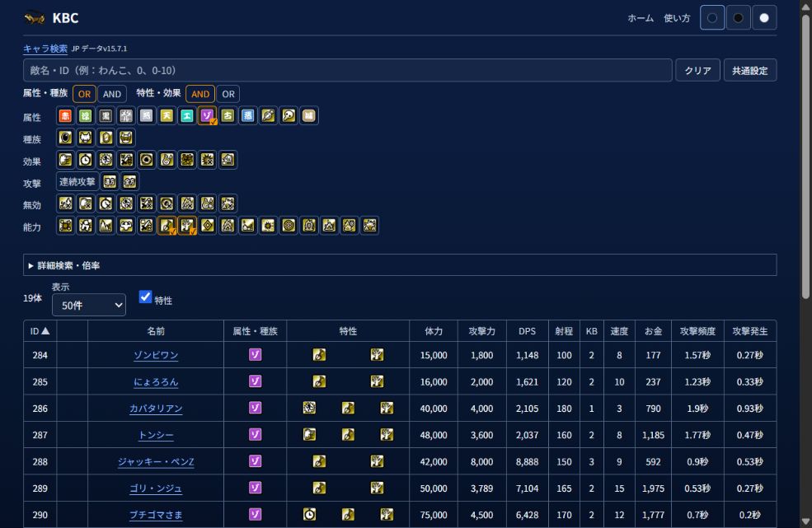Toggle the 連続攻撃 filter button
Screen dimensions: 812x528
77,182
